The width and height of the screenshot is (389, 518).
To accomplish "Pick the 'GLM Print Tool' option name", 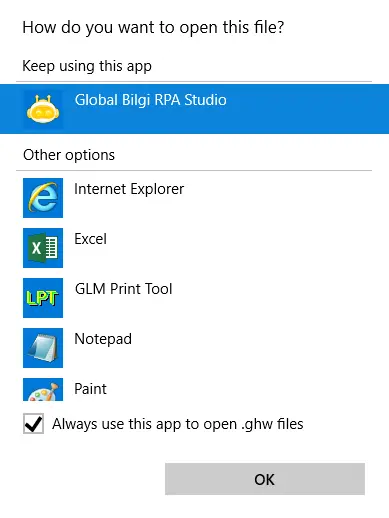I will coord(124,289).
